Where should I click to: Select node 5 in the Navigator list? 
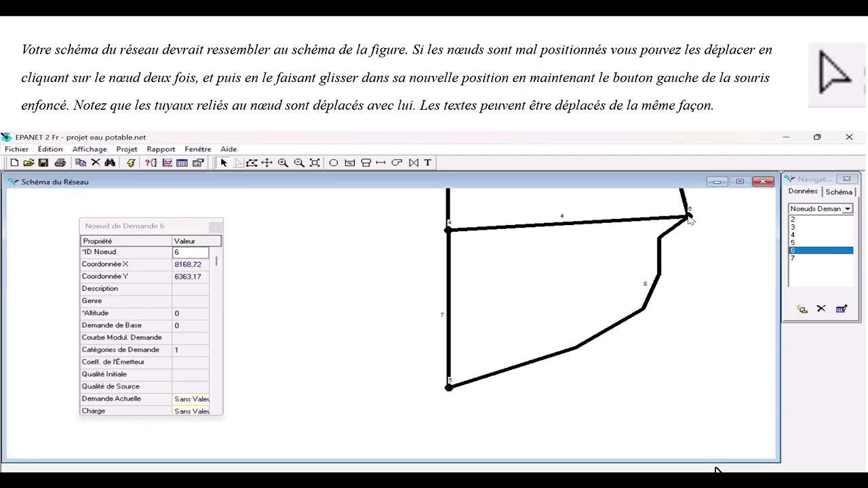(x=821, y=243)
